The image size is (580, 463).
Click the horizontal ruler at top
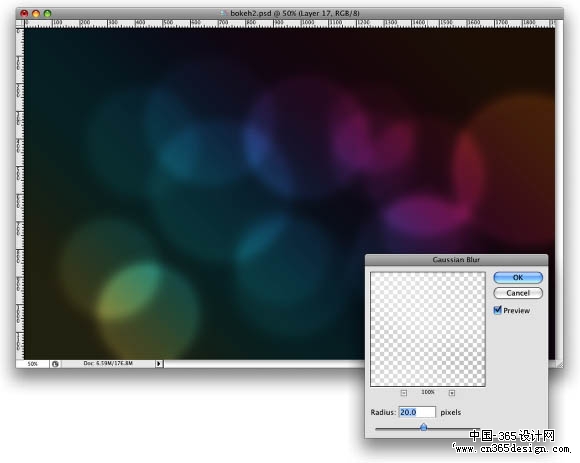pyautogui.click(x=289, y=24)
